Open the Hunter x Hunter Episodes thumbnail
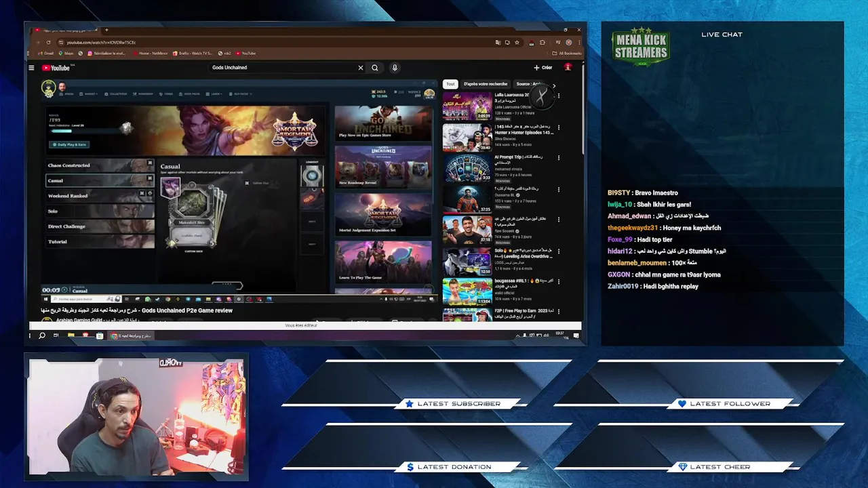 pyautogui.click(x=467, y=137)
